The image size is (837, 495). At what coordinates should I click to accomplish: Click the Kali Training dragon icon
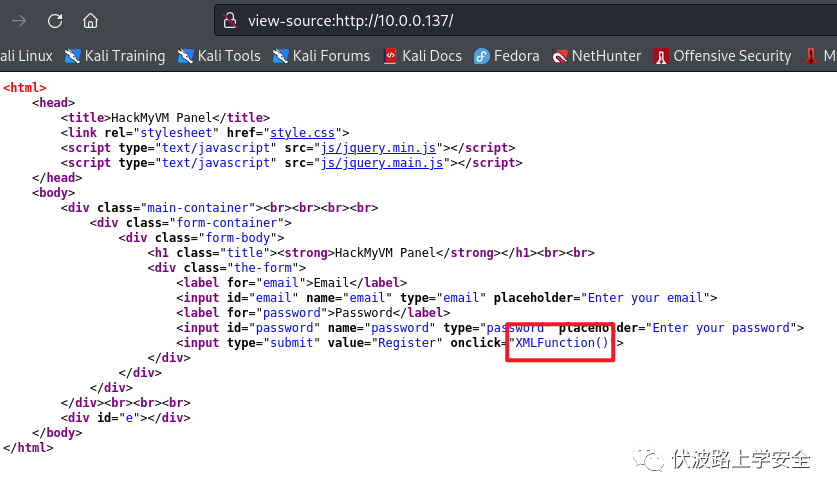click(x=73, y=56)
